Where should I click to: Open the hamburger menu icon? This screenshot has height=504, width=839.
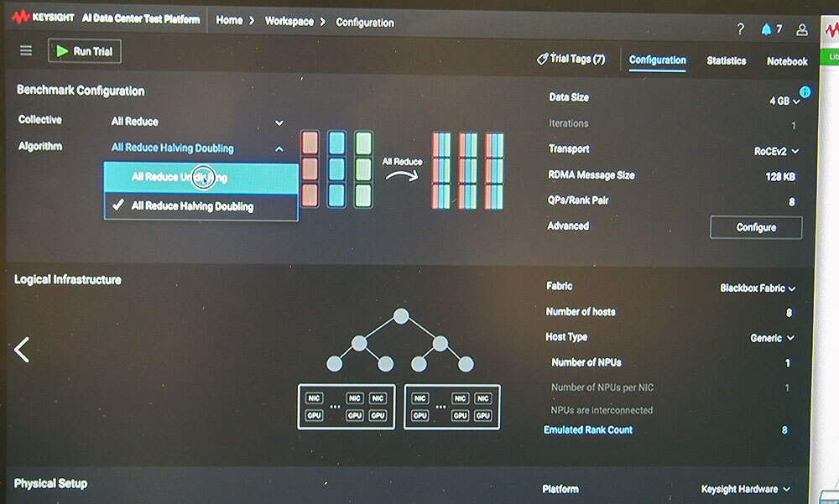[x=26, y=51]
